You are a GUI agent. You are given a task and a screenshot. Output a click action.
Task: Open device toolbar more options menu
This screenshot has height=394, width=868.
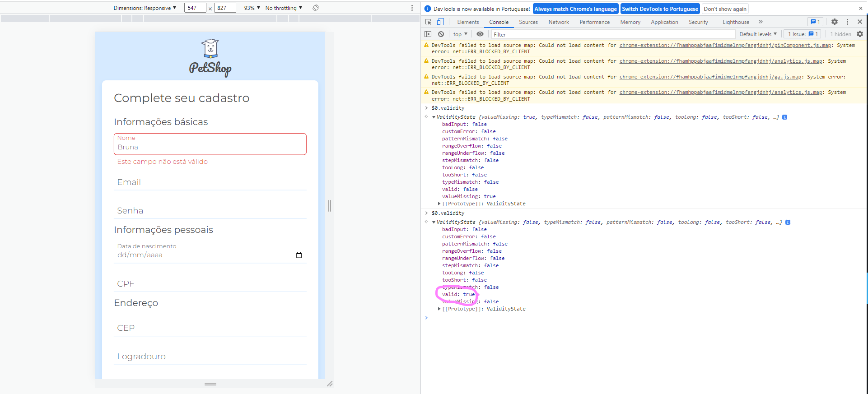tap(412, 8)
